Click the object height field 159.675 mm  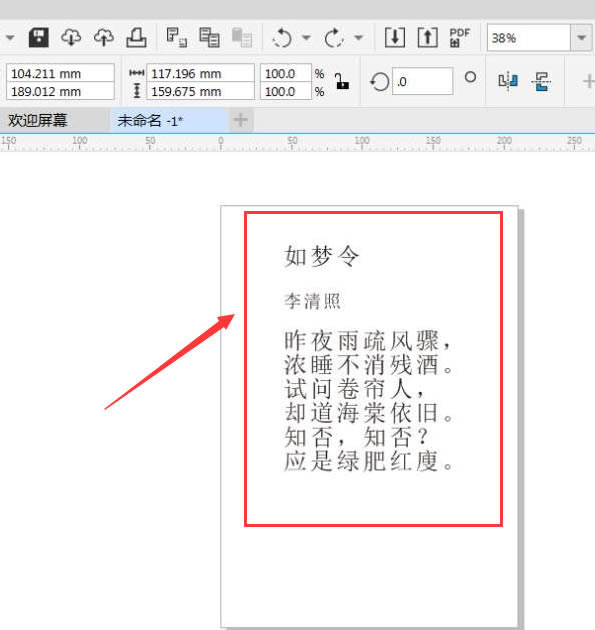tap(200, 91)
